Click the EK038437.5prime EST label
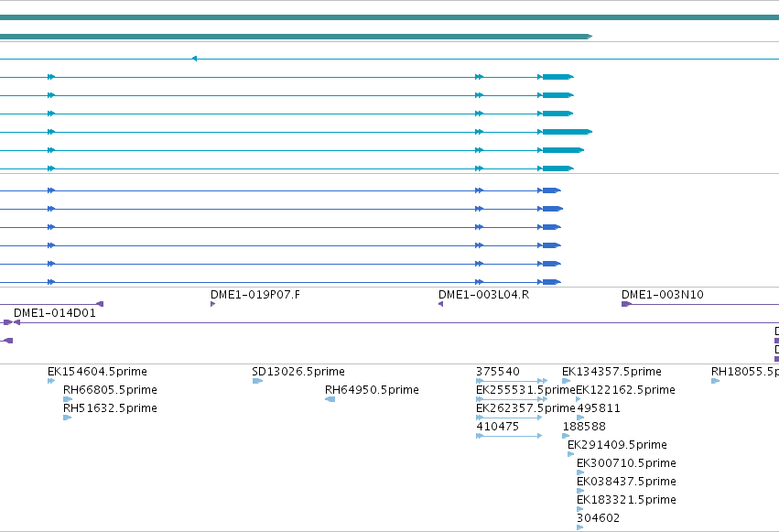This screenshot has height=532, width=779. [x=626, y=482]
